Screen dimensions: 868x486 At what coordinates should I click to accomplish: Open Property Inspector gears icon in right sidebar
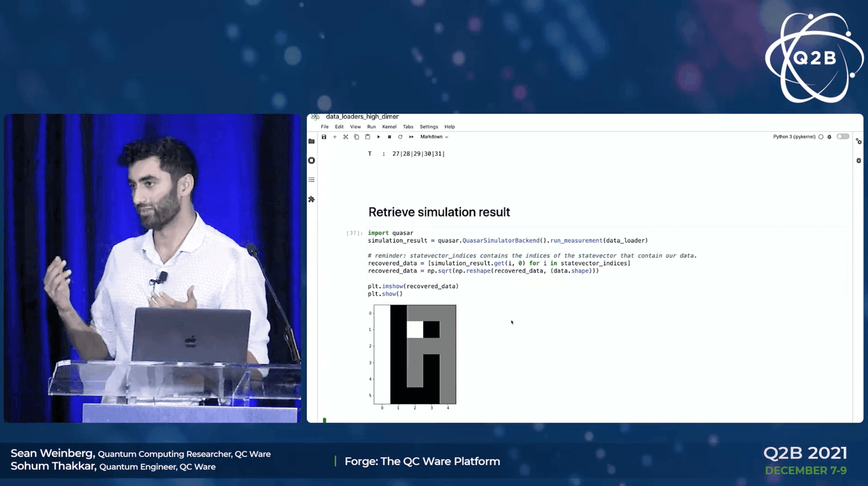point(859,142)
